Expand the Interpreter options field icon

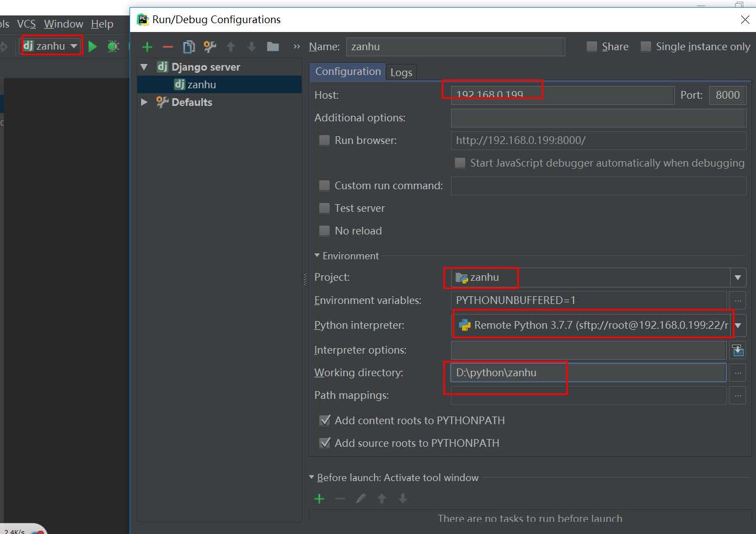738,350
